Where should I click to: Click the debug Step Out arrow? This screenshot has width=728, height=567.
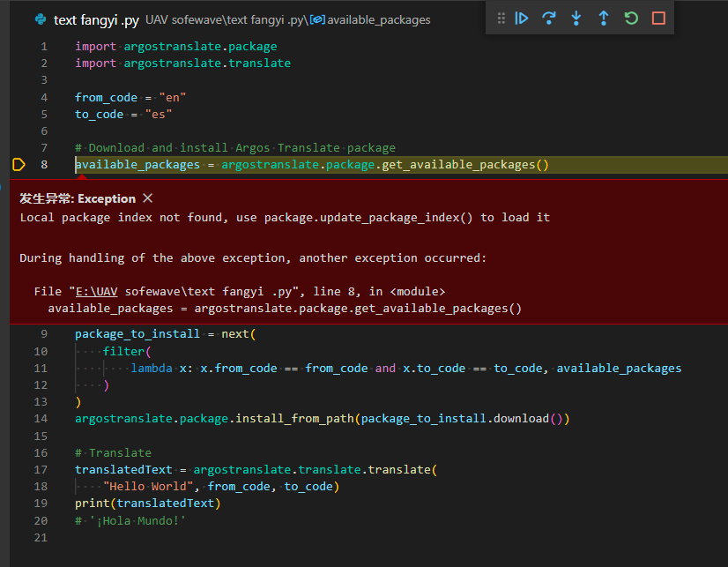tap(604, 19)
